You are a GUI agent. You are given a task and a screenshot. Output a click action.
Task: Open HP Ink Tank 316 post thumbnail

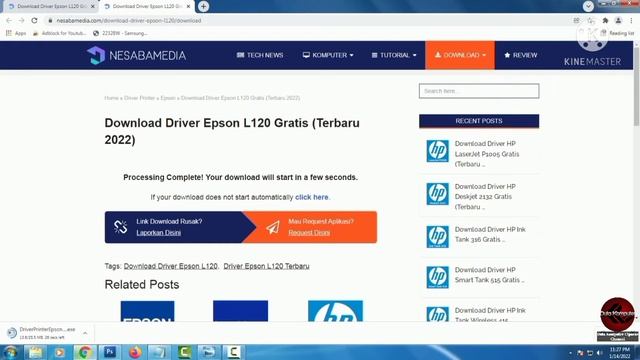coord(438,237)
